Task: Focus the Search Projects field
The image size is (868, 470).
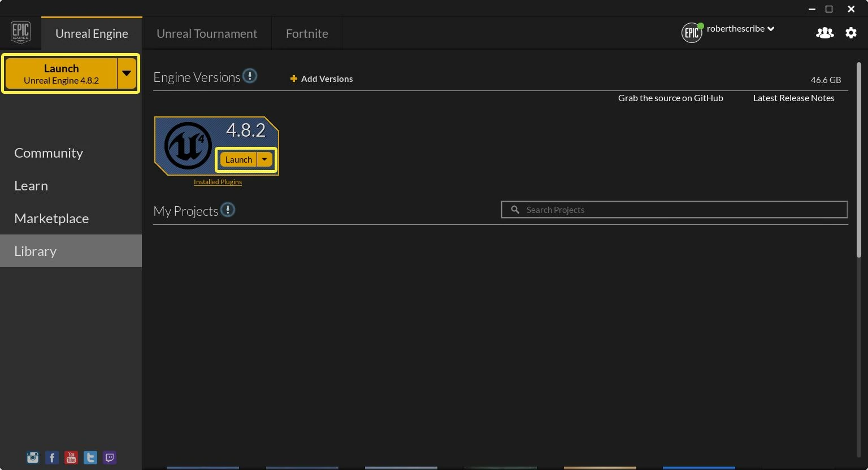Action: pos(674,210)
